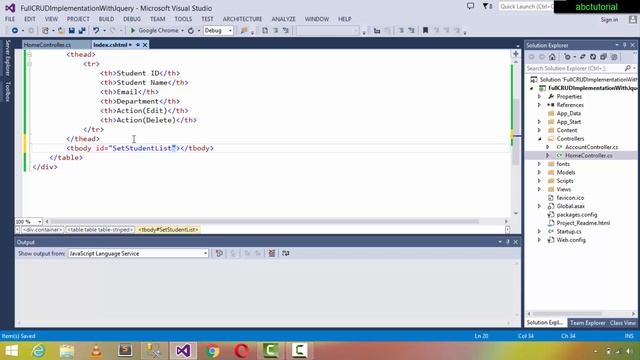Click the browser Refresh icon in toolbar
The image size is (640, 360).
click(191, 31)
